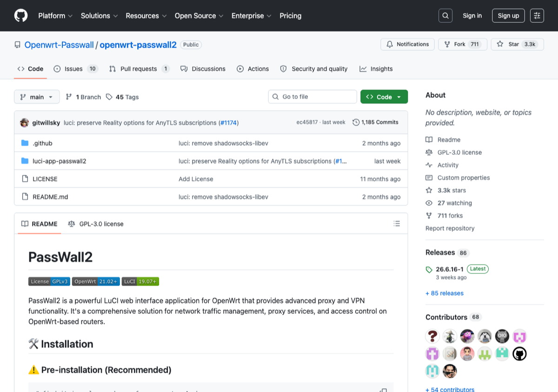The width and height of the screenshot is (558, 392).
Task: View the 3.3k stars link
Action: pyautogui.click(x=445, y=190)
